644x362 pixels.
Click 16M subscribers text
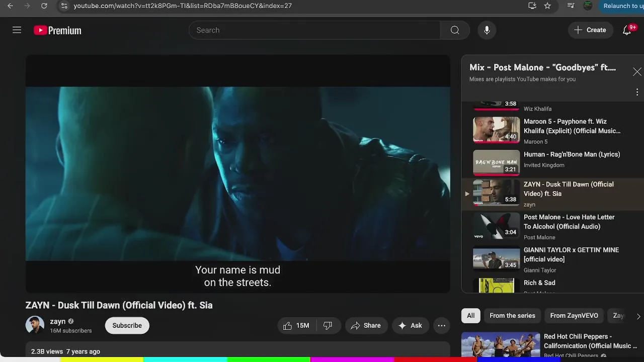tap(70, 331)
